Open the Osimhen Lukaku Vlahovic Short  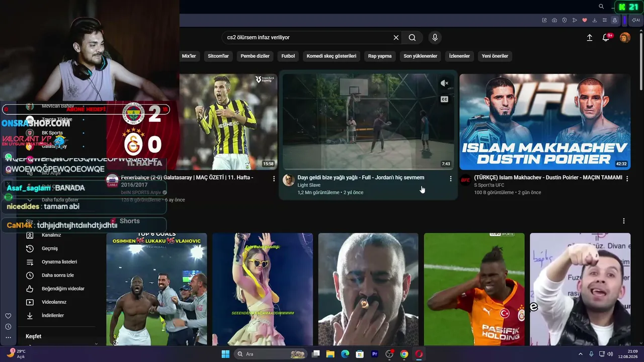(x=156, y=289)
